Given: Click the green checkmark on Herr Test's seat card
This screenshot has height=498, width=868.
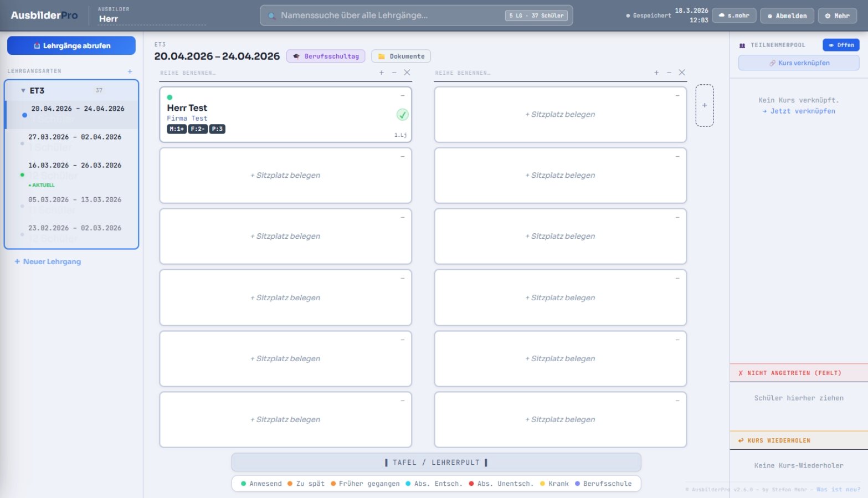Looking at the screenshot, I should coord(402,116).
